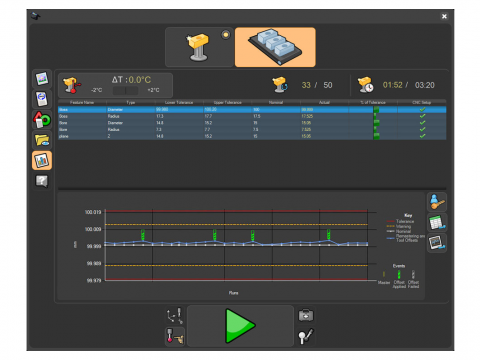Click the Master event legend icon

click(384, 275)
